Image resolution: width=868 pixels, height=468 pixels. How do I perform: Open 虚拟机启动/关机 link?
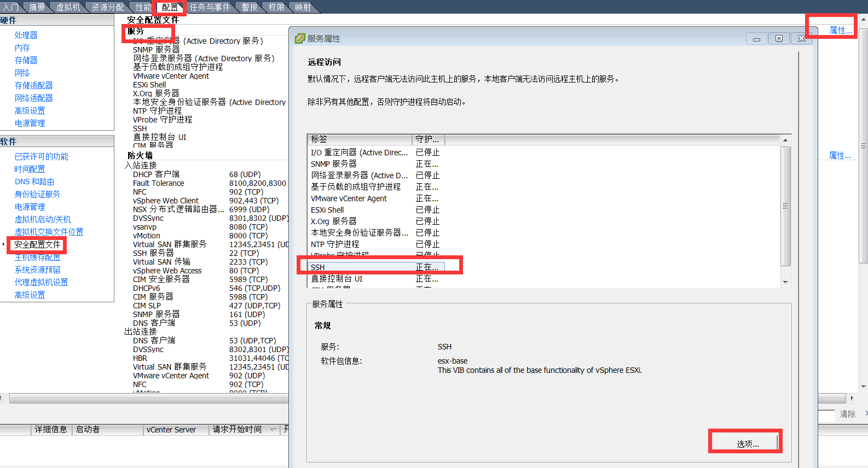[43, 219]
